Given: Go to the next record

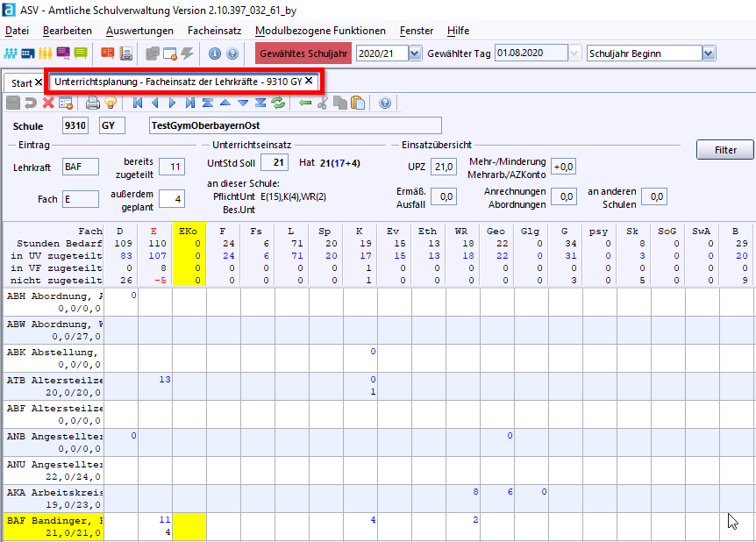Looking at the screenshot, I should 172,103.
